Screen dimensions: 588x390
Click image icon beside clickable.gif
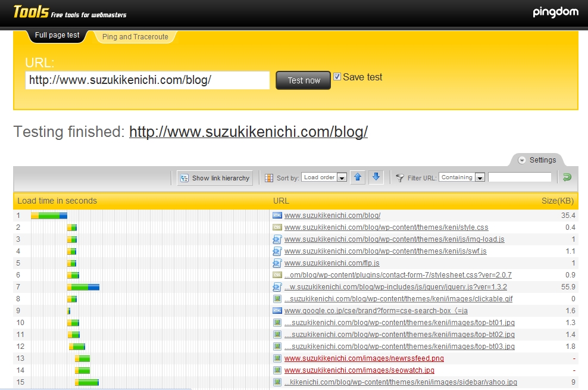coord(277,299)
